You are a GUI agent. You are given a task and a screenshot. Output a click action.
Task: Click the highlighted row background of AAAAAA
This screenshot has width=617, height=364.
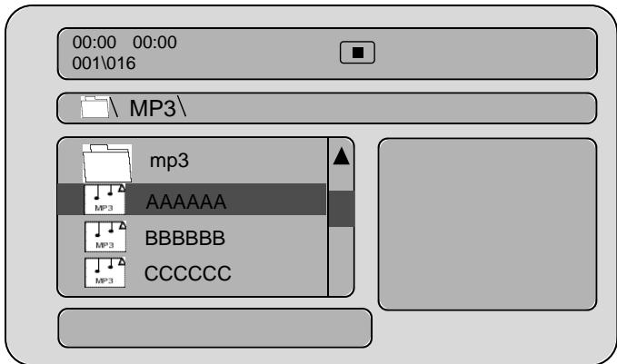192,200
